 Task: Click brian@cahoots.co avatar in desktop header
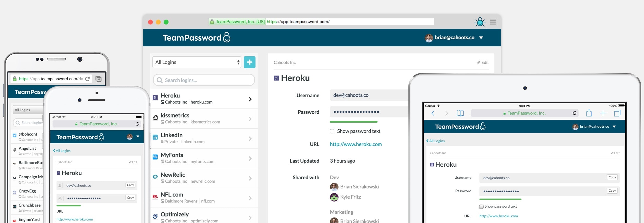click(x=429, y=38)
